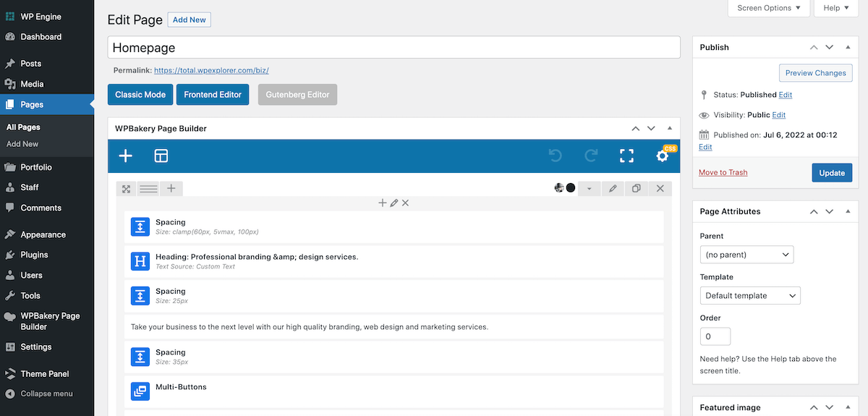Toggle the Page Attributes panel triangle
The height and width of the screenshot is (416, 868).
click(x=848, y=211)
